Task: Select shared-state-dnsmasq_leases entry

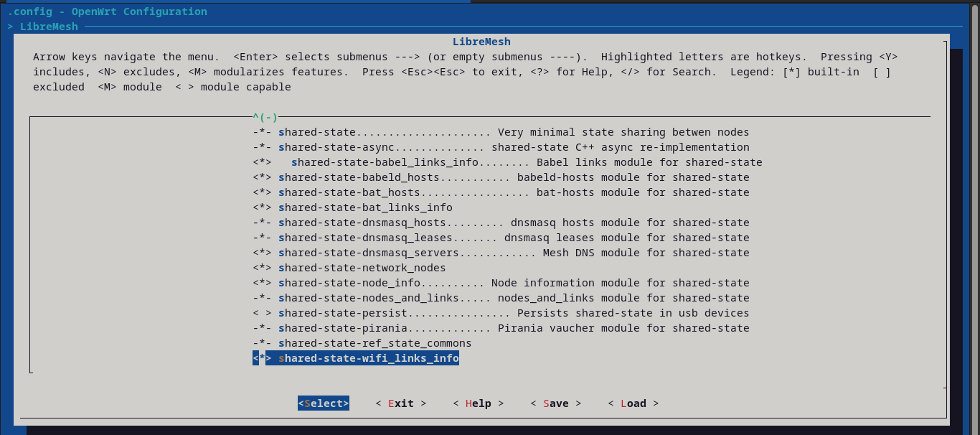Action: [x=501, y=238]
